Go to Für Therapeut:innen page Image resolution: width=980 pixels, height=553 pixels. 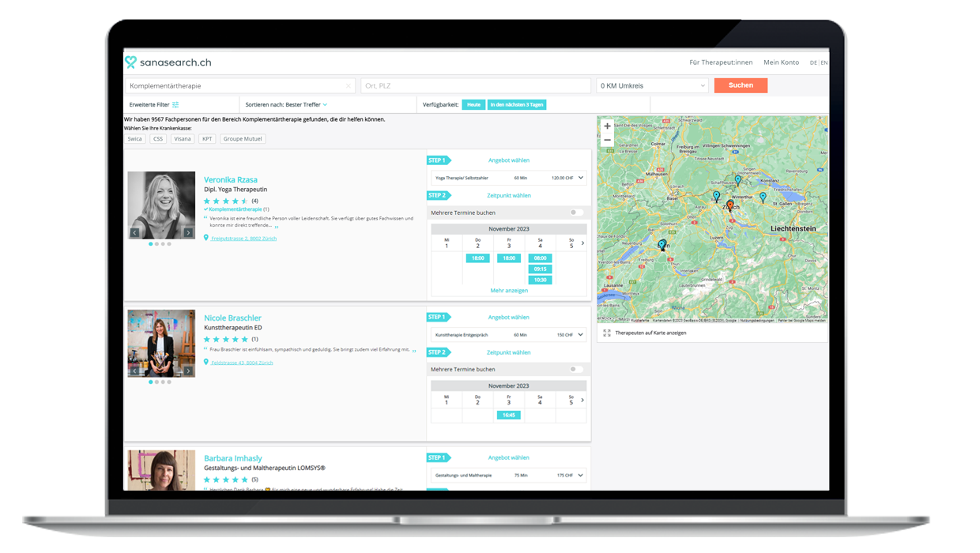tap(721, 62)
